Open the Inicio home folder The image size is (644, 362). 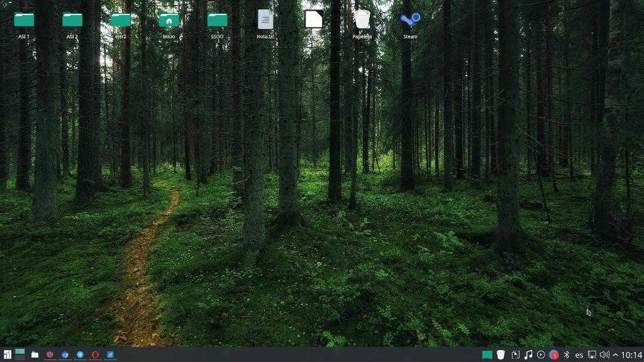click(x=169, y=20)
